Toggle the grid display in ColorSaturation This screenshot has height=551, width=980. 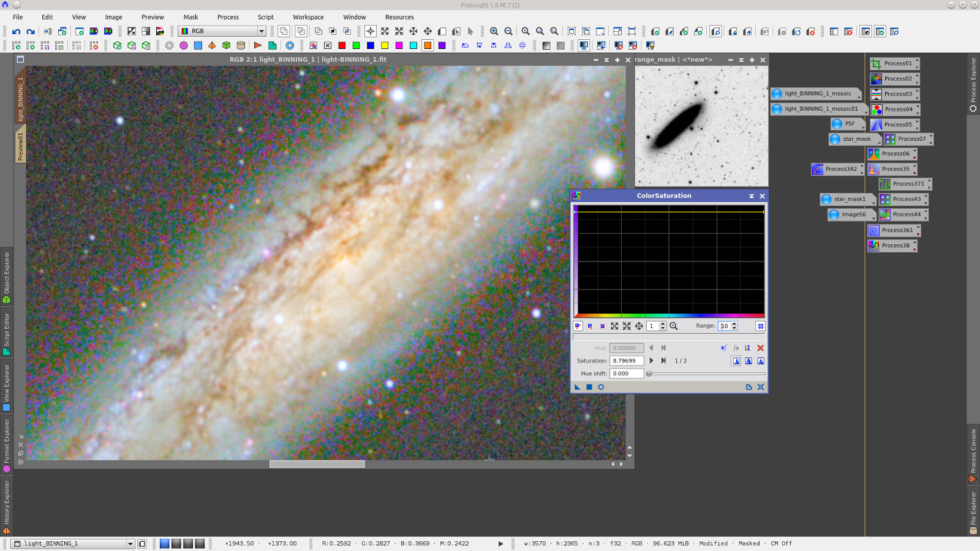pyautogui.click(x=761, y=326)
